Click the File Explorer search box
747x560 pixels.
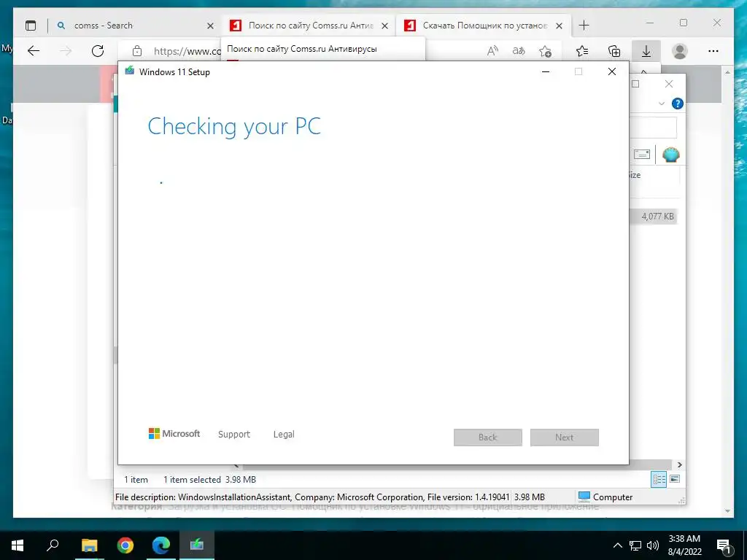click(x=653, y=128)
